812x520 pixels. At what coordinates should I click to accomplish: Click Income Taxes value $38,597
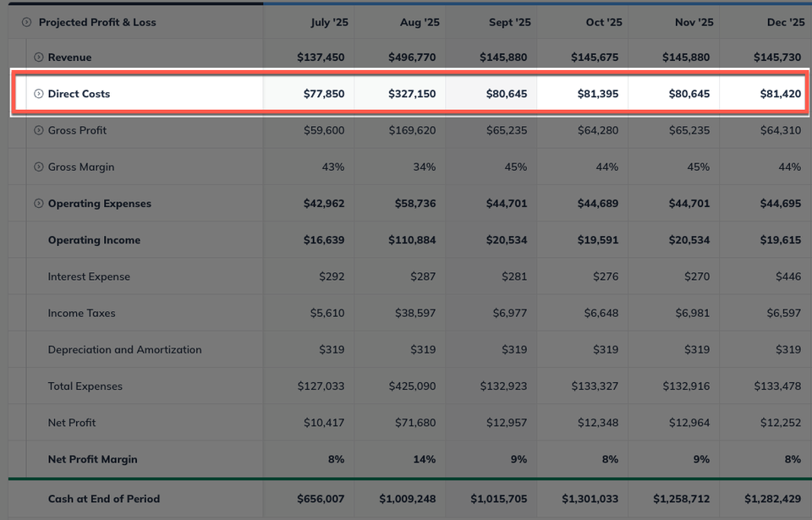(415, 314)
